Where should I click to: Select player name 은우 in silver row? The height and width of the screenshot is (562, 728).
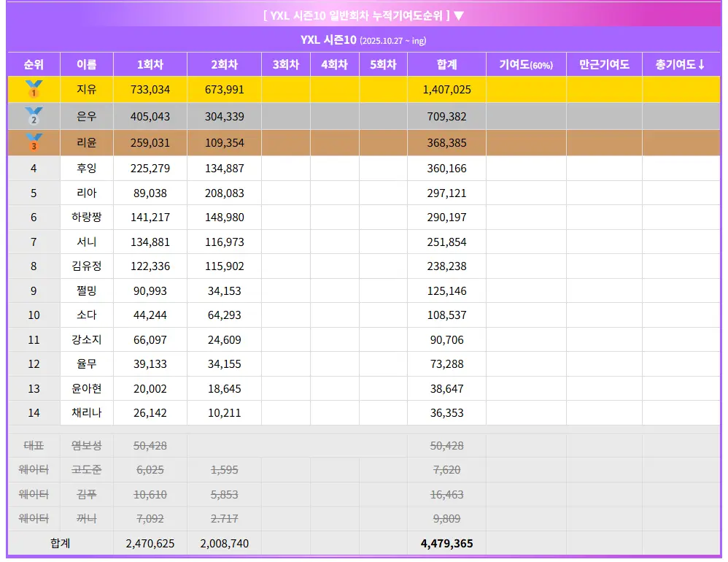click(87, 116)
